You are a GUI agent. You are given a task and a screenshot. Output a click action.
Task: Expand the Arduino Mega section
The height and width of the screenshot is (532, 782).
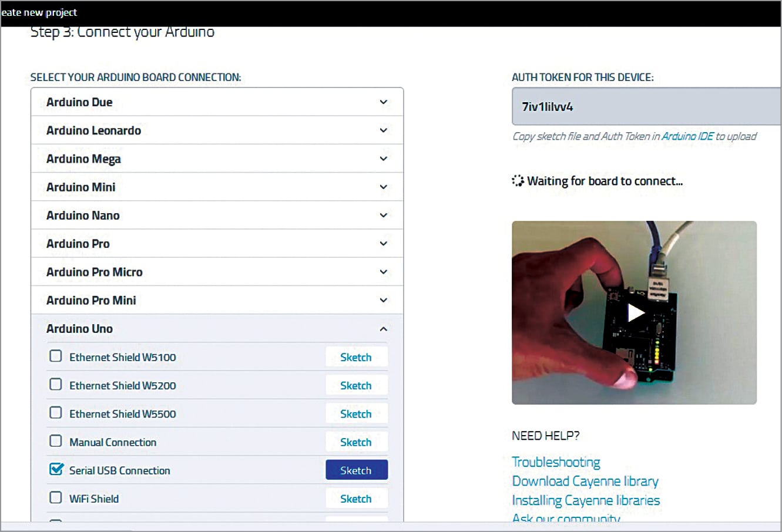point(383,158)
